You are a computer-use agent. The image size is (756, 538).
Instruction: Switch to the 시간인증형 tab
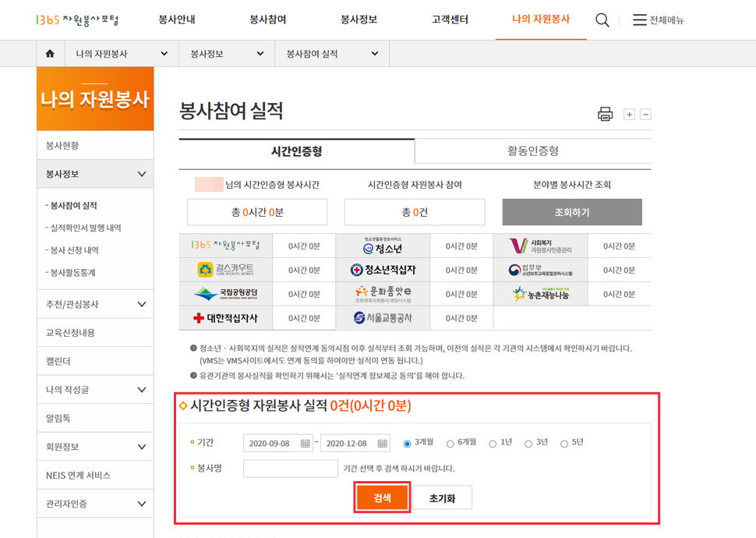(296, 151)
